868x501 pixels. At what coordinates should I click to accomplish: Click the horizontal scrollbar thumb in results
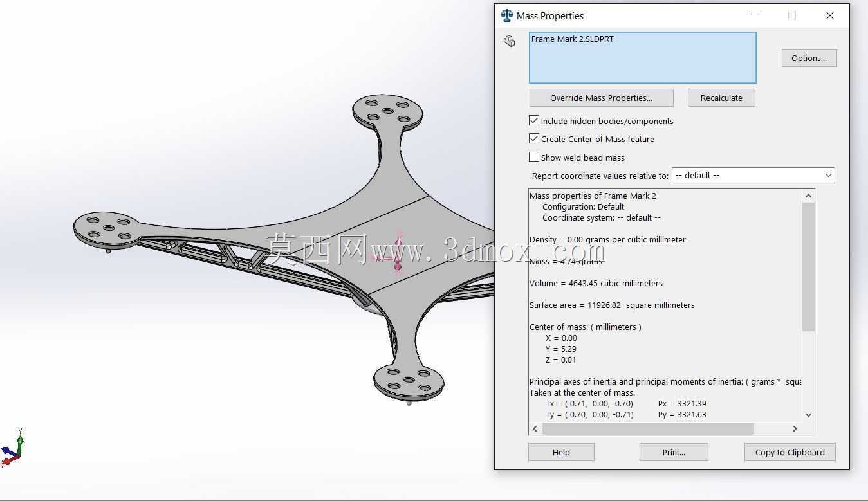648,428
